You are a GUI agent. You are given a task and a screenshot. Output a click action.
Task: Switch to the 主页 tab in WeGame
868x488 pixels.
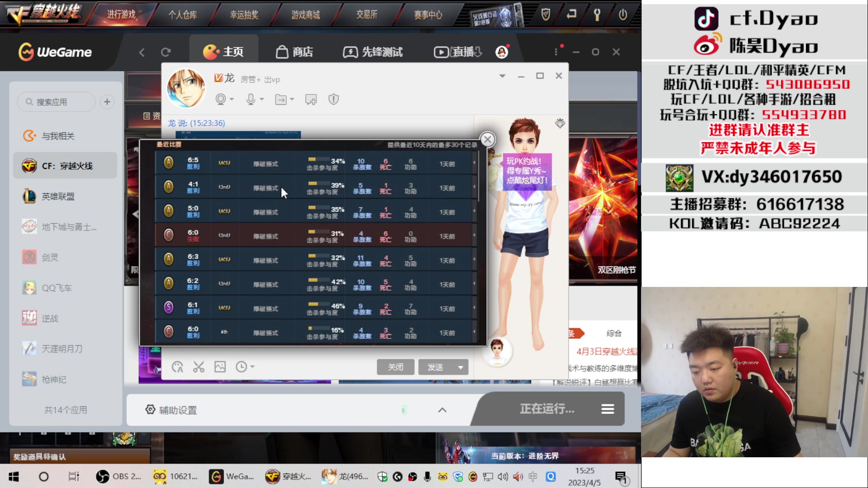tap(223, 52)
